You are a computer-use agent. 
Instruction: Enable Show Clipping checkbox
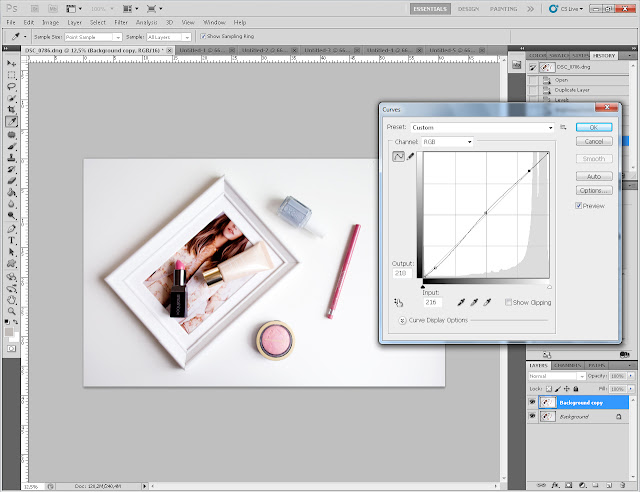(x=508, y=303)
